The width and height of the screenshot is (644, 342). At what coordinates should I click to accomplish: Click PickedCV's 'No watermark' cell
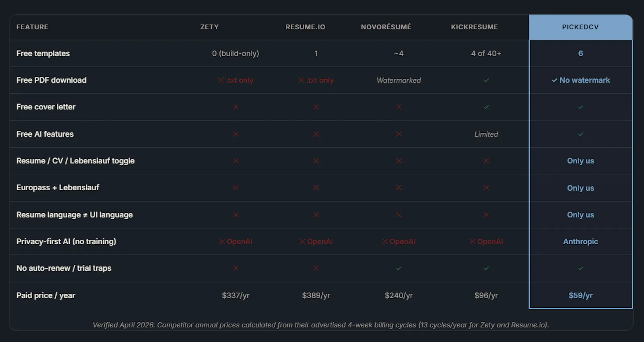coord(580,80)
